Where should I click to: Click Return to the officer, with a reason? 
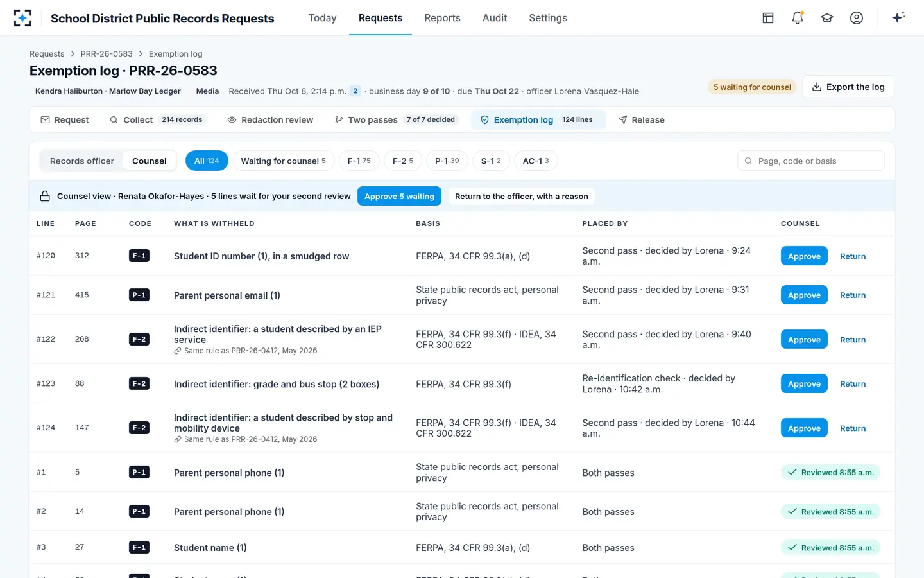pyautogui.click(x=521, y=197)
